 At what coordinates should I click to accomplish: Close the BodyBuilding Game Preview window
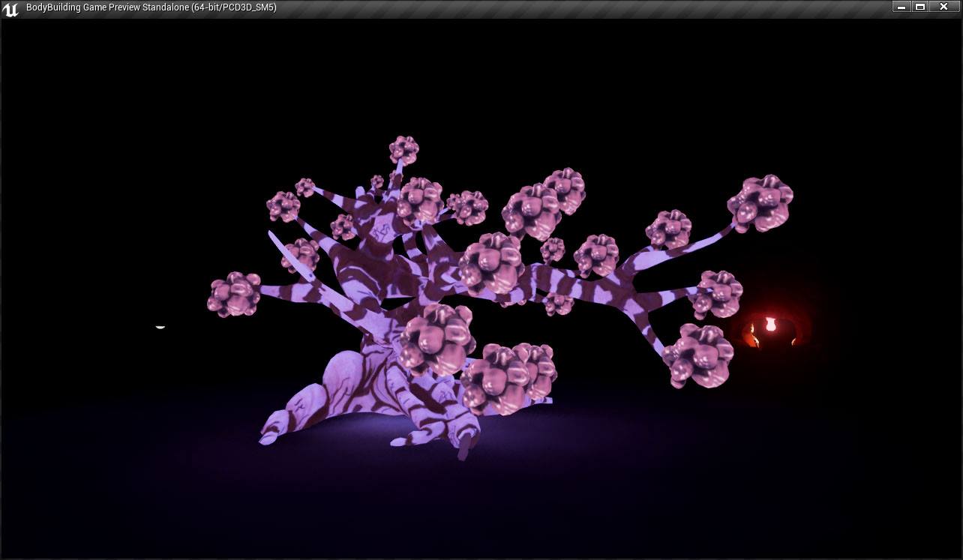click(943, 7)
